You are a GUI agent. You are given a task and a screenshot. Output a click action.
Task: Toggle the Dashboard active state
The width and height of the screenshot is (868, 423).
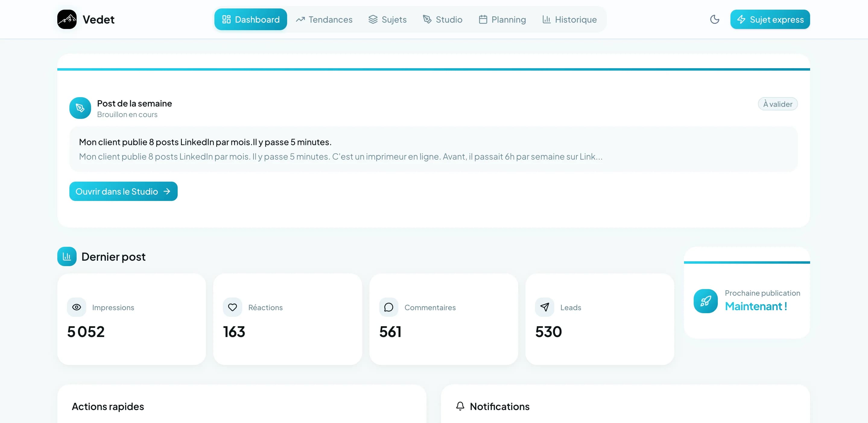251,19
